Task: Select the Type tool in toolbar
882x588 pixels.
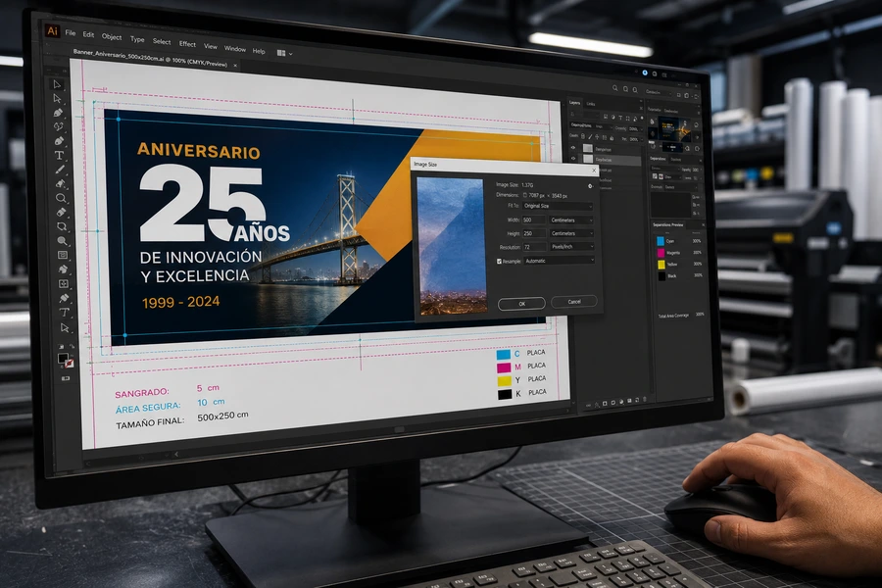Action: click(59, 155)
